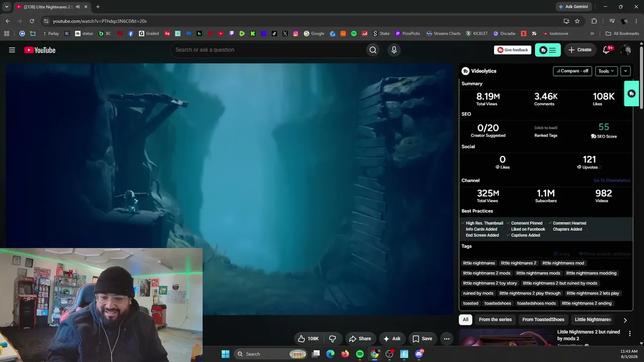Image resolution: width=644 pixels, height=362 pixels.
Task: Open the Chrome extensions puzzle icon
Action: pyautogui.click(x=594, y=21)
